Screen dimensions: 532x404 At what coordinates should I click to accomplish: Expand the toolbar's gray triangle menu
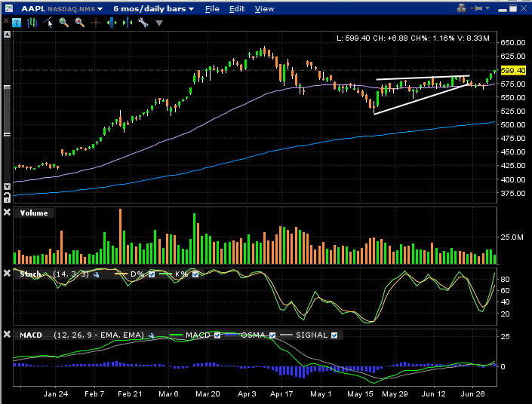159,23
